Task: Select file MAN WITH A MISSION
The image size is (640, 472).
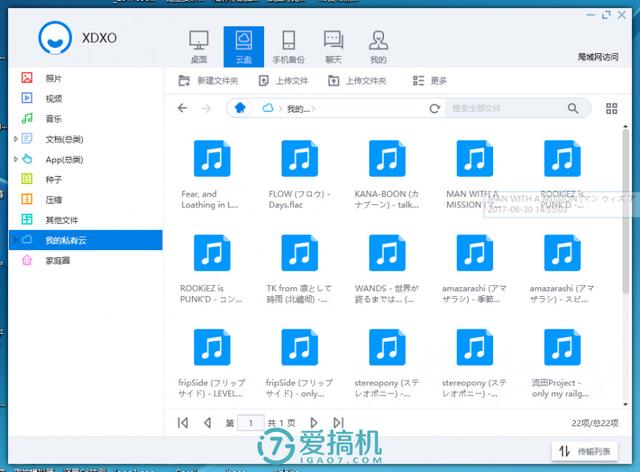Action: (x=475, y=175)
